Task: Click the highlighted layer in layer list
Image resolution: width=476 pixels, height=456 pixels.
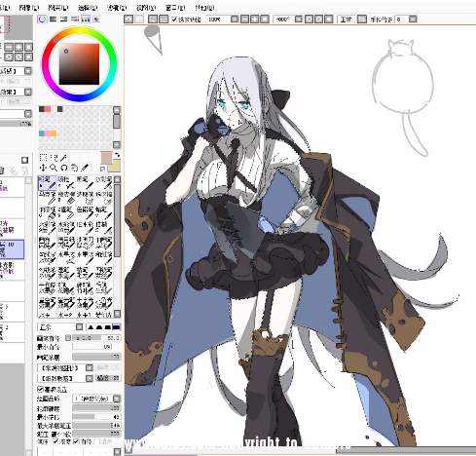Action: 12,249
